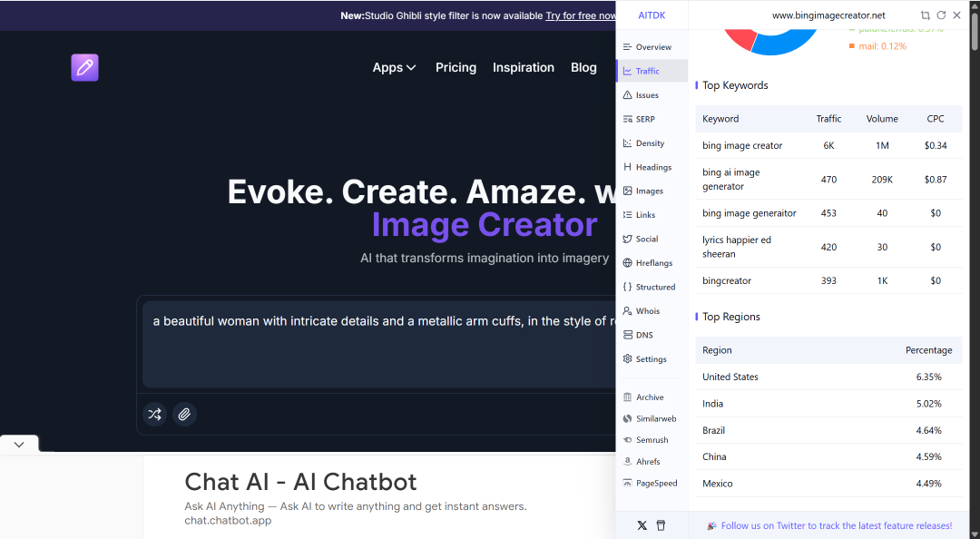Open the Links section in sidebar
The height and width of the screenshot is (539, 980).
tap(652, 214)
